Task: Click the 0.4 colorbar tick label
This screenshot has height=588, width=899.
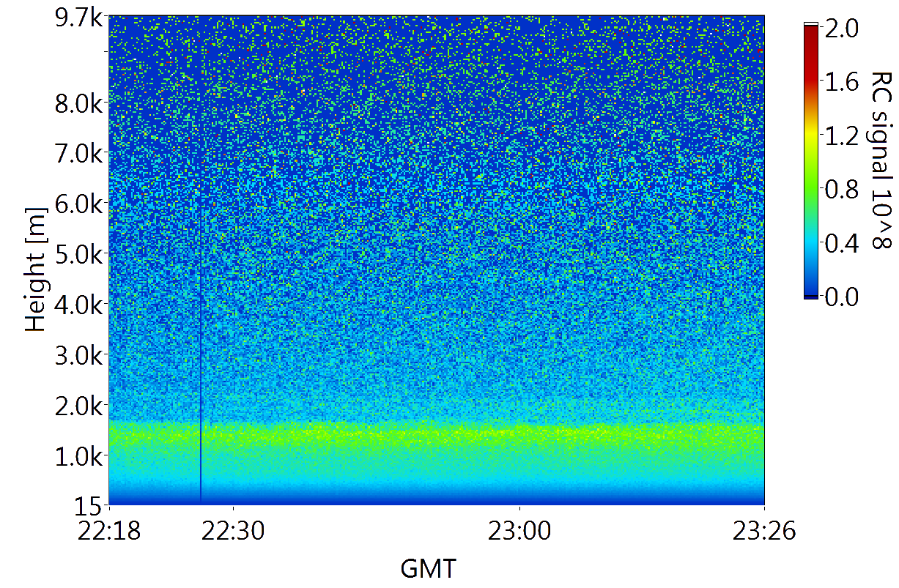Action: 841,244
